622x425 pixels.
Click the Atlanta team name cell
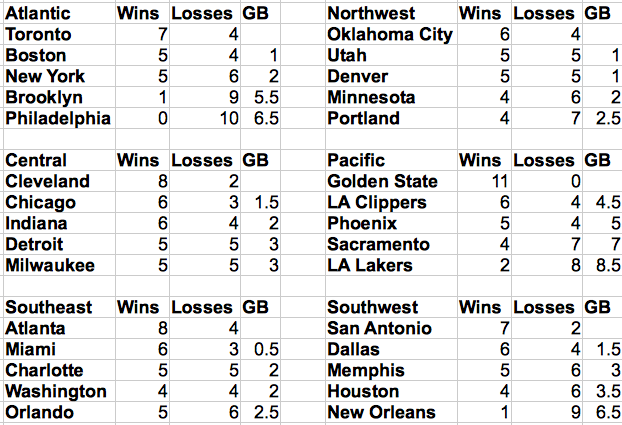point(35,328)
